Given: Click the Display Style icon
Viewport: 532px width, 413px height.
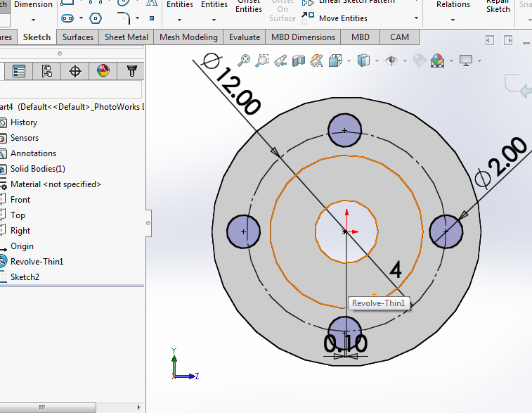Looking at the screenshot, I should click(363, 61).
